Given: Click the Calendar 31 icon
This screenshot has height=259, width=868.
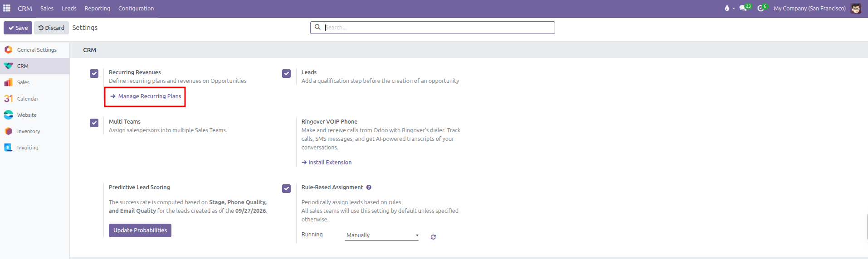Looking at the screenshot, I should [x=8, y=98].
